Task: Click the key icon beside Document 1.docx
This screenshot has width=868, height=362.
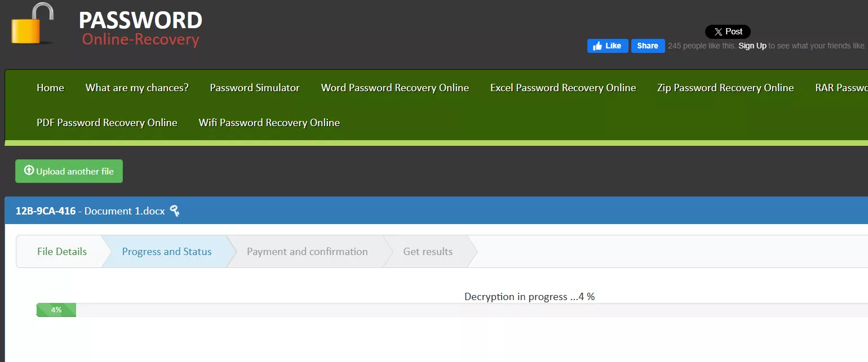Action: (x=175, y=211)
